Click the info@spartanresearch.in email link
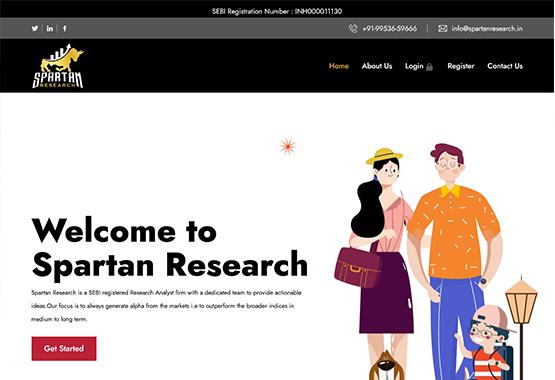The image size is (555, 380). [487, 29]
